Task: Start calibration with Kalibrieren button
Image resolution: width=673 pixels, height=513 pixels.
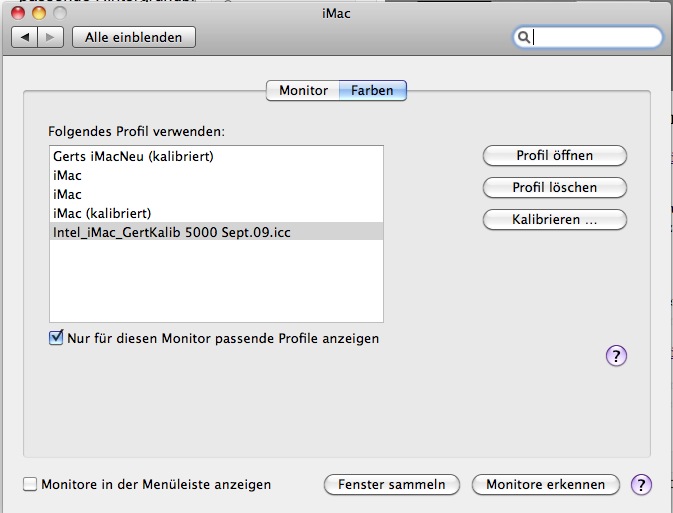Action: pos(554,219)
